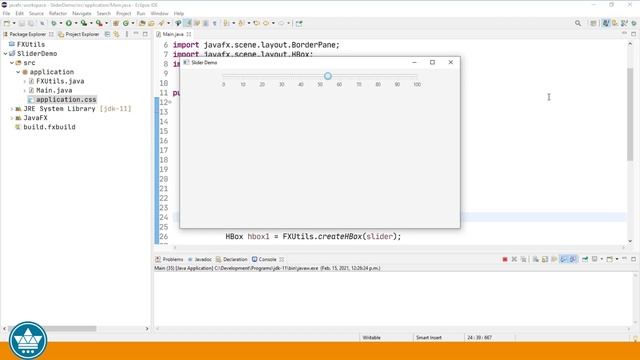
Task: Select the application.css file
Action: click(62, 100)
